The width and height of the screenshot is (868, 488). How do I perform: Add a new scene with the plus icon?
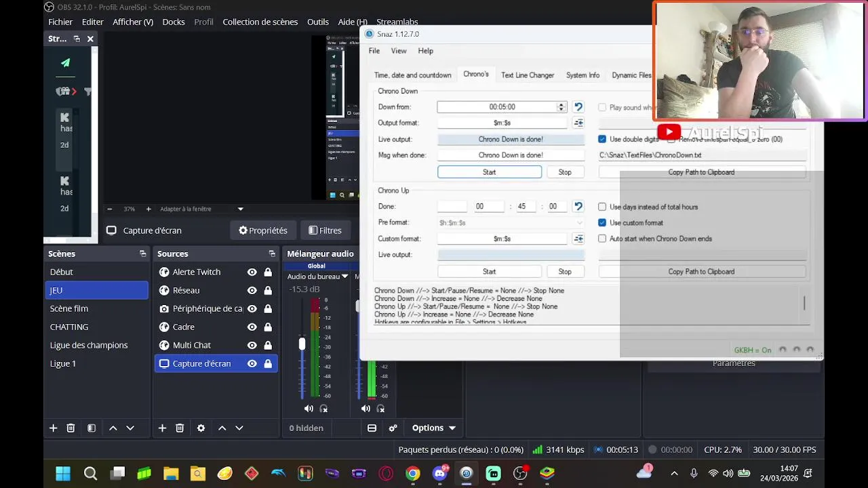point(53,428)
